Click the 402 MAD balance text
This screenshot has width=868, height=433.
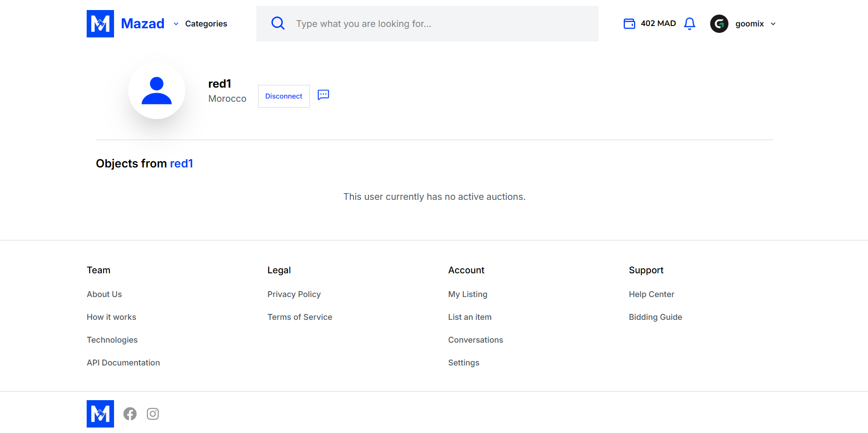(658, 23)
